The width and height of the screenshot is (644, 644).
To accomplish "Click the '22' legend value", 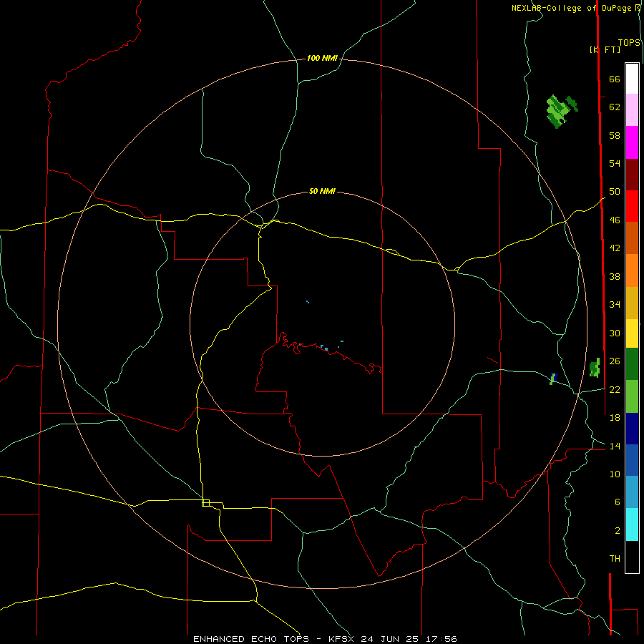I will (615, 389).
